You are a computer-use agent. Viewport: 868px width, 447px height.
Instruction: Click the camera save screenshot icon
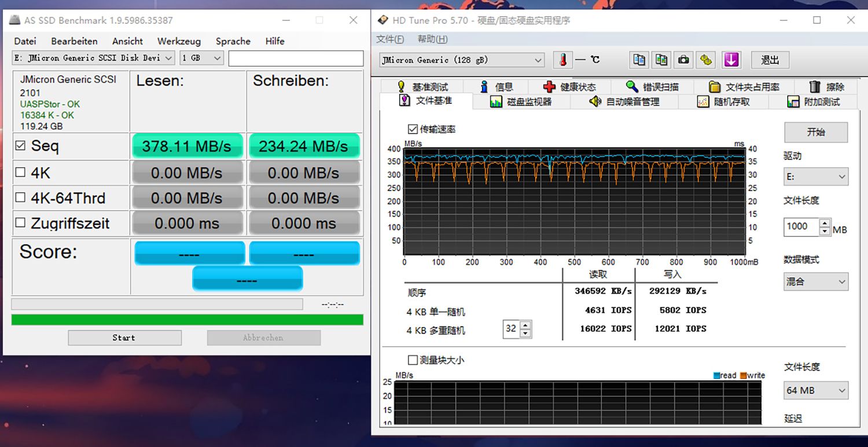[683, 60]
